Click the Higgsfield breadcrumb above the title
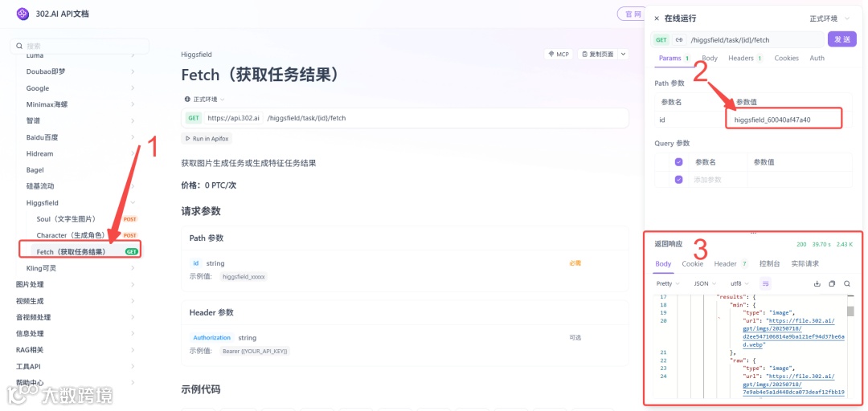The image size is (868, 411). coord(197,55)
